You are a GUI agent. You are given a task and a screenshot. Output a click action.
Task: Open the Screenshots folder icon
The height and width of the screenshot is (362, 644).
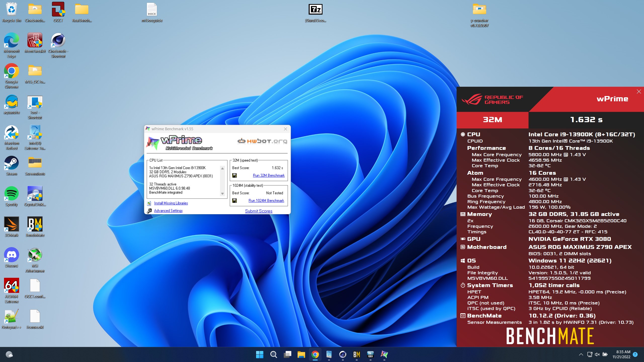(35, 165)
